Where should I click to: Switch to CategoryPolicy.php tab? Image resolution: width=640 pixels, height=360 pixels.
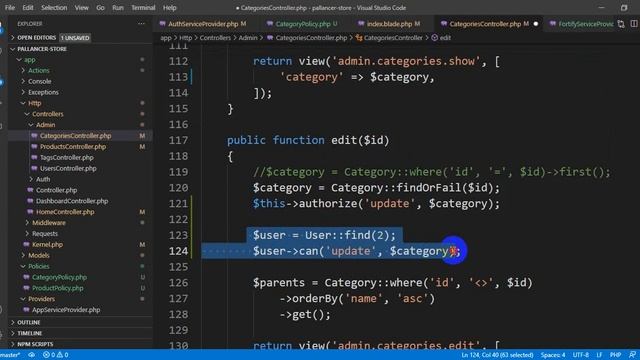click(302, 24)
